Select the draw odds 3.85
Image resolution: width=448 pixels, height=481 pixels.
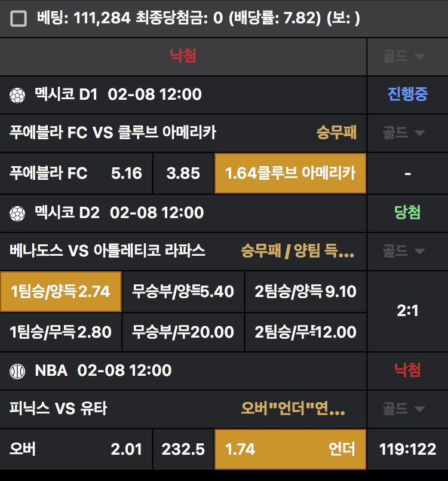pos(183,173)
